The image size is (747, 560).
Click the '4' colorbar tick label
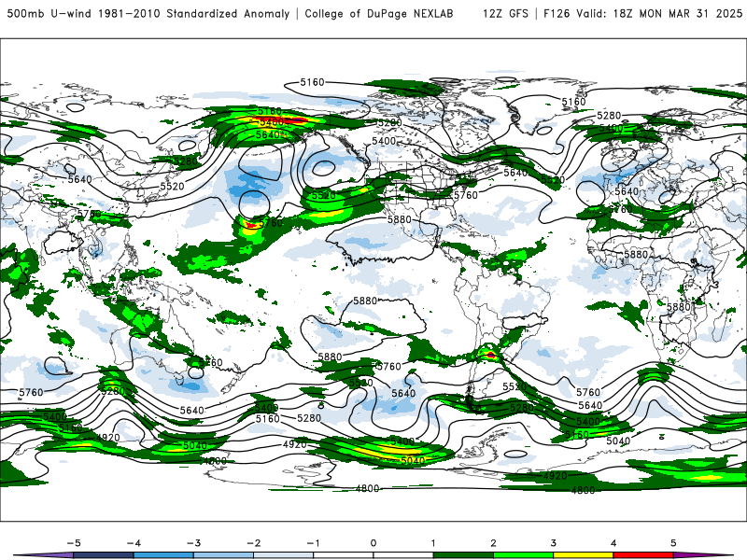pos(613,543)
